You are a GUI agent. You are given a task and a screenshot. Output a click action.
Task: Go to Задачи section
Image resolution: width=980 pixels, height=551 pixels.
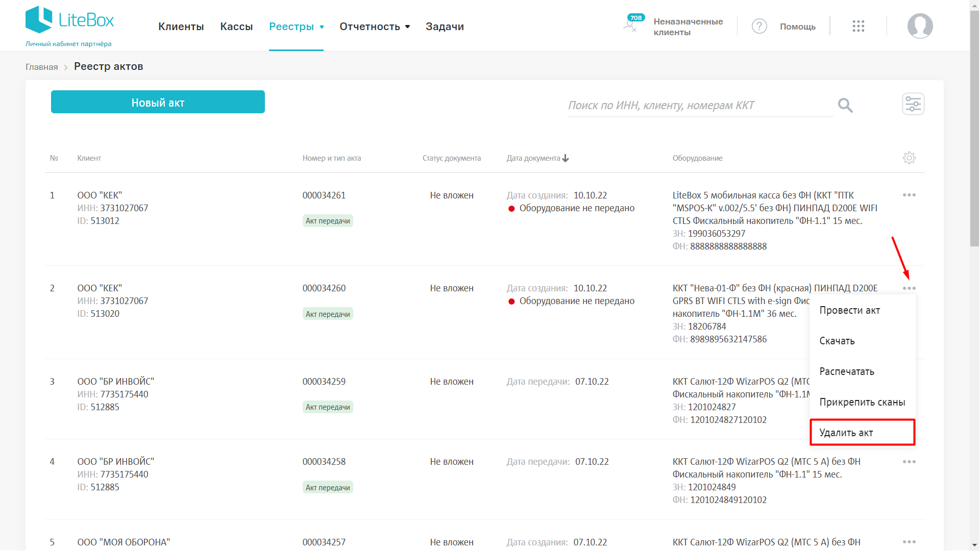point(445,27)
